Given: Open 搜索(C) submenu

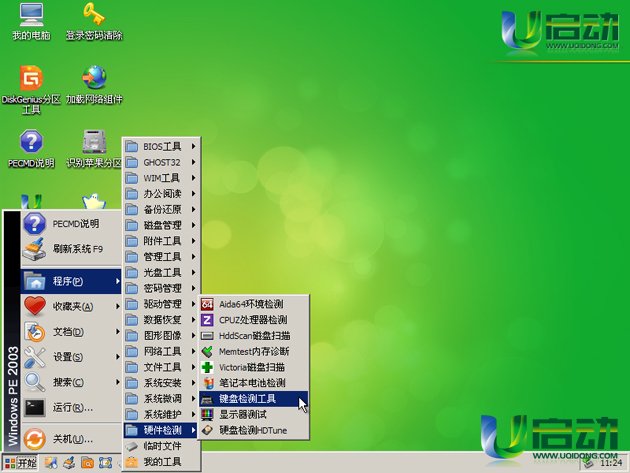Looking at the screenshot, I should click(x=71, y=382).
